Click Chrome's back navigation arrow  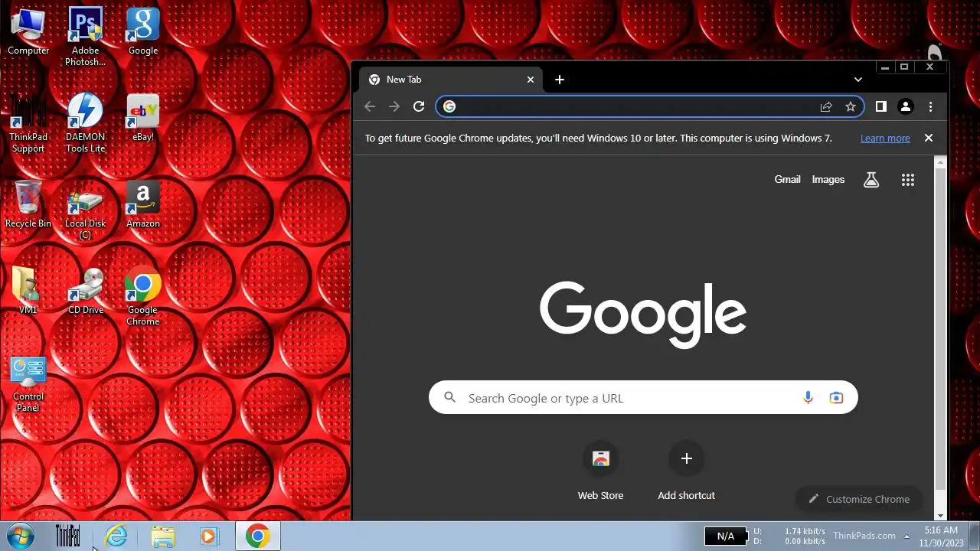tap(370, 107)
